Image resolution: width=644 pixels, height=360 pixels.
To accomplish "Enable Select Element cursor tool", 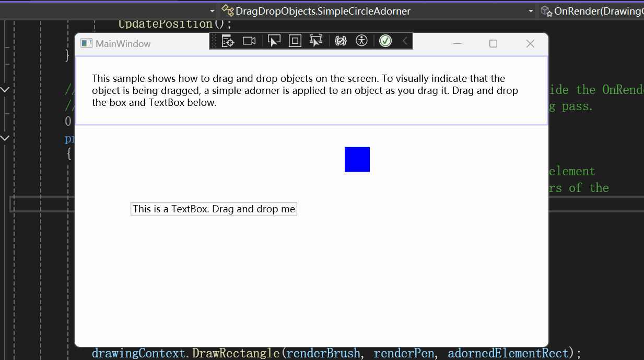I will click(x=274, y=41).
